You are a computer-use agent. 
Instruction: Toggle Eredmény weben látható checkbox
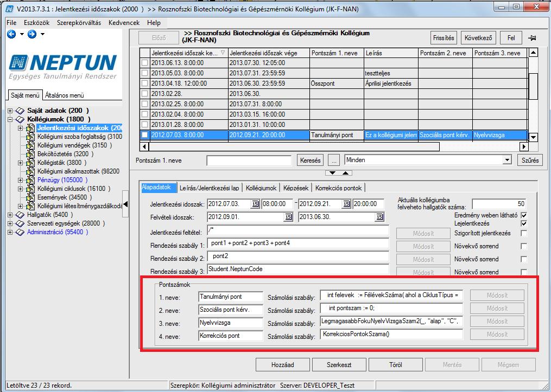coord(524,215)
